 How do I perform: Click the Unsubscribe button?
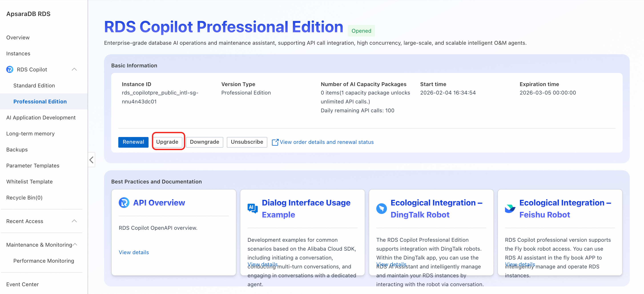click(247, 142)
